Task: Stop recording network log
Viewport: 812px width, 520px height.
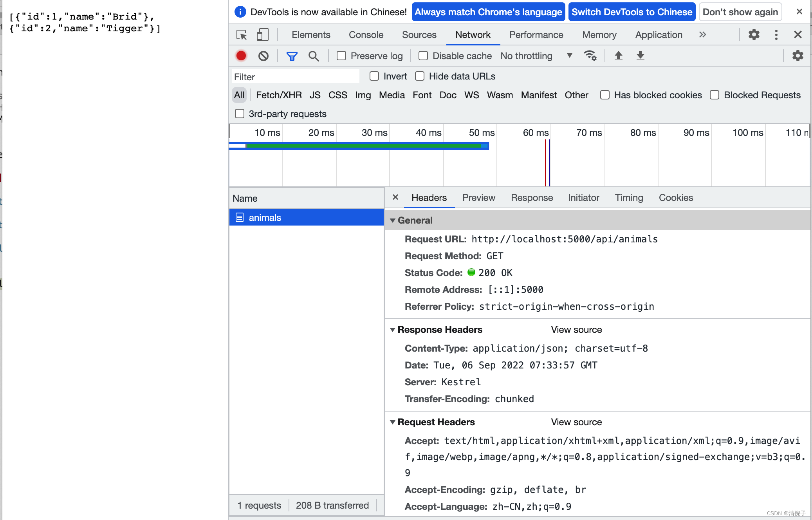Action: click(x=241, y=56)
